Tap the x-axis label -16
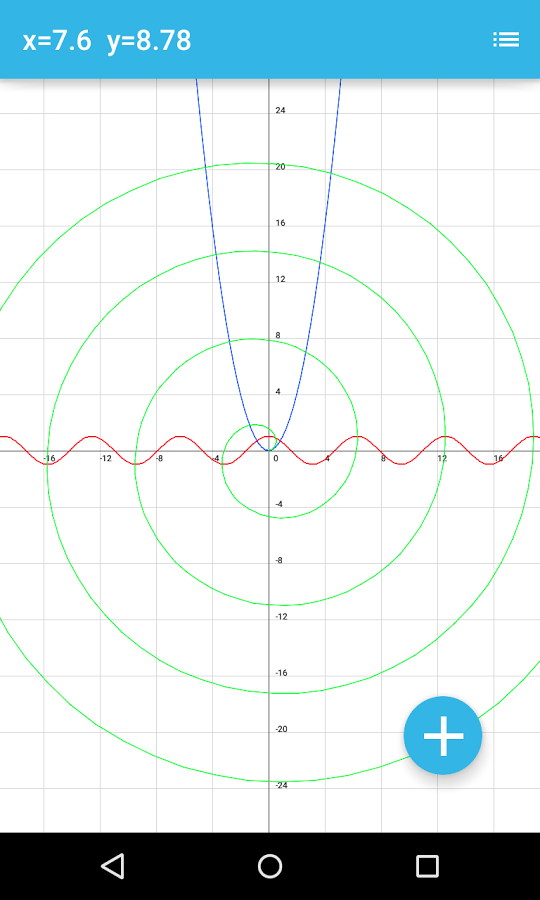Viewport: 540px width, 900px height. [49, 459]
